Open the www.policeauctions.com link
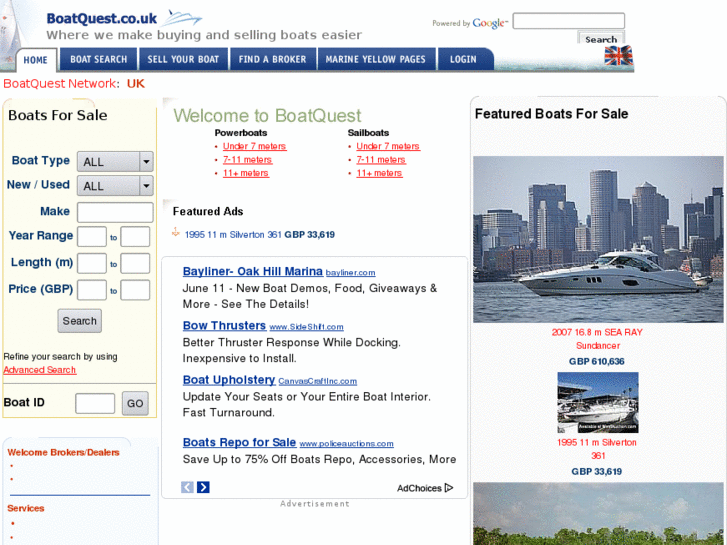This screenshot has height=545, width=727. pyautogui.click(x=346, y=444)
